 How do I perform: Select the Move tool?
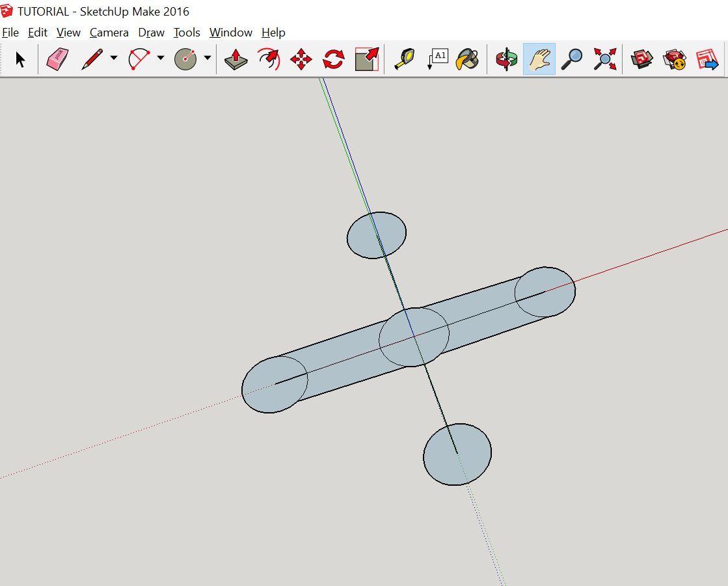[301, 59]
